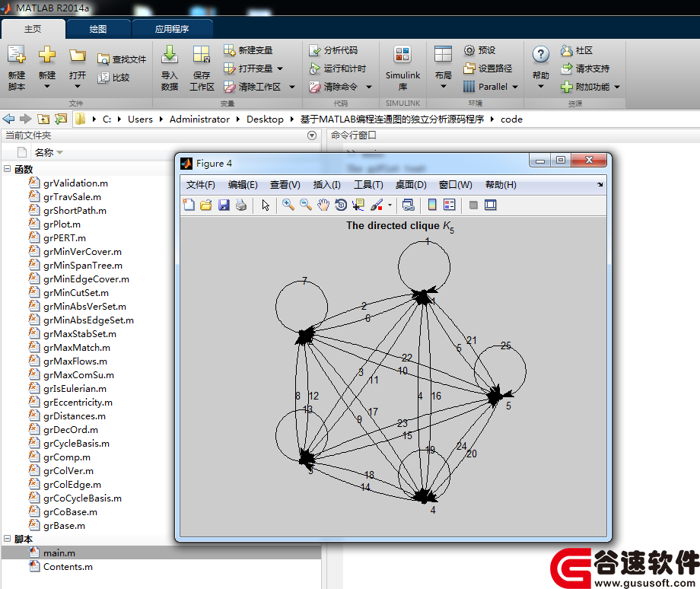700x589 pixels.
Task: Print the figure with the printer icon
Action: pyautogui.click(x=241, y=205)
